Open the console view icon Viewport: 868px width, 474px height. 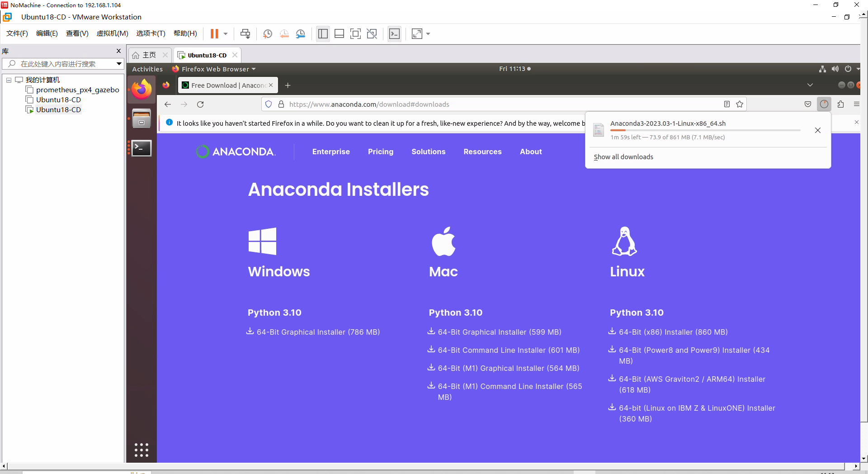click(x=394, y=34)
